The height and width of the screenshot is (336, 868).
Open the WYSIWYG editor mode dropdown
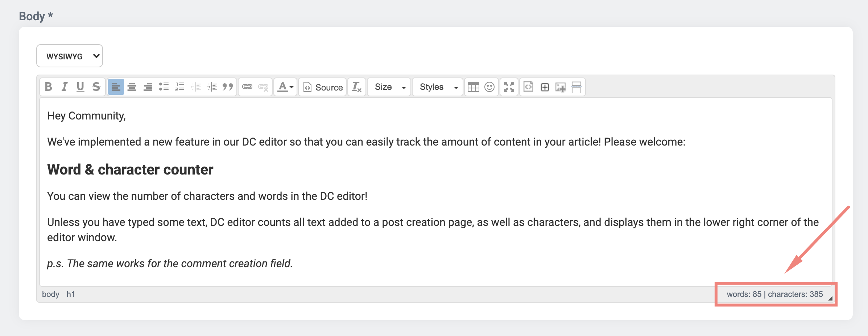click(70, 56)
